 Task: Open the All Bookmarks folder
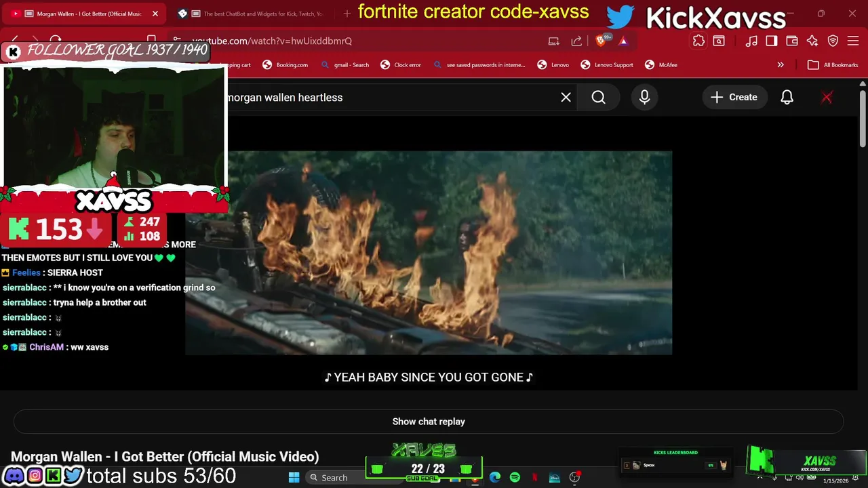coord(833,65)
